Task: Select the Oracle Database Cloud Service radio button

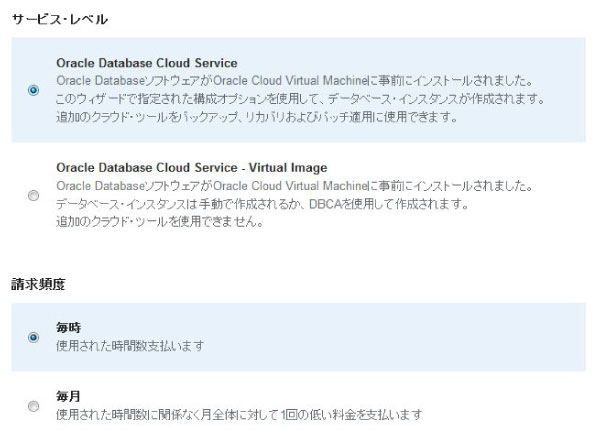Action: pos(34,90)
